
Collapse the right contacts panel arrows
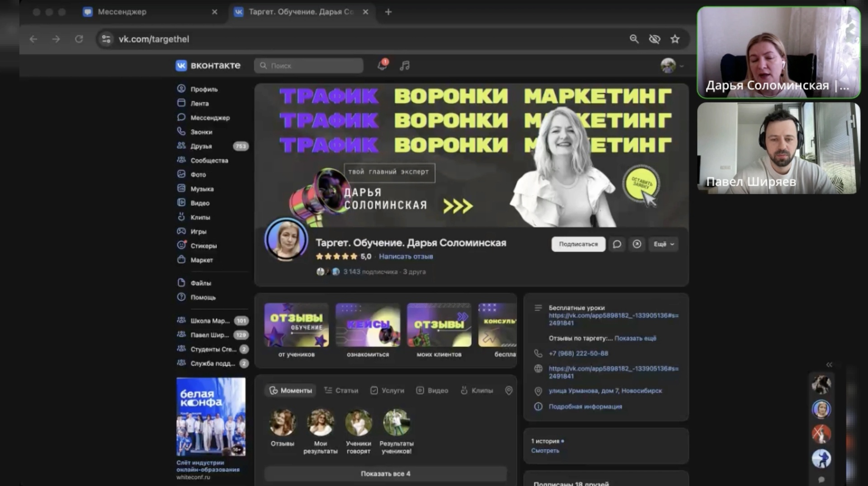point(829,364)
